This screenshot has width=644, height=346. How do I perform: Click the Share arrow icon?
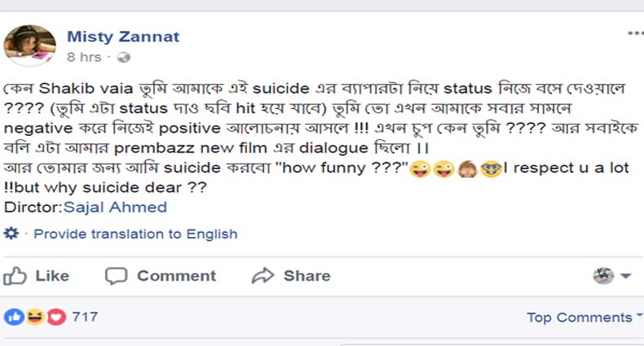click(x=262, y=276)
